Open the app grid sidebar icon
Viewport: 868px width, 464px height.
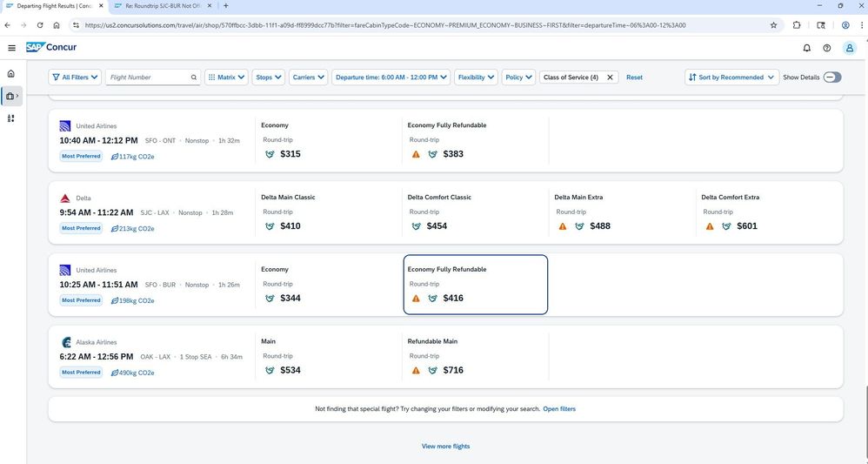coord(11,118)
